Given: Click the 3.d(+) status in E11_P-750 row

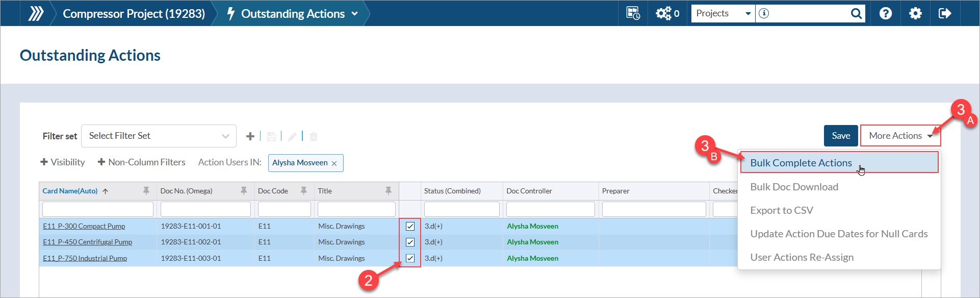Looking at the screenshot, I should 433,258.
